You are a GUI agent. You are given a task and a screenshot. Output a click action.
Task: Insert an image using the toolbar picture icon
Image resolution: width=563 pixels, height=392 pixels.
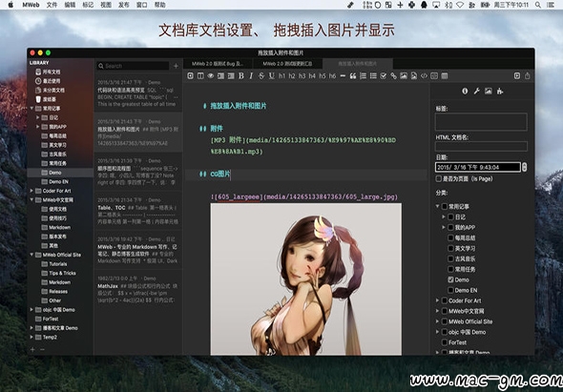click(404, 75)
